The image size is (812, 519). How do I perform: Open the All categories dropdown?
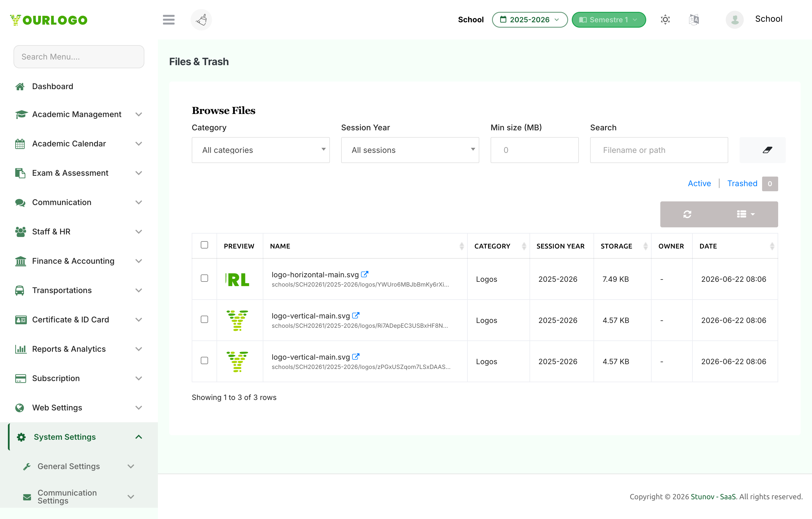point(261,150)
